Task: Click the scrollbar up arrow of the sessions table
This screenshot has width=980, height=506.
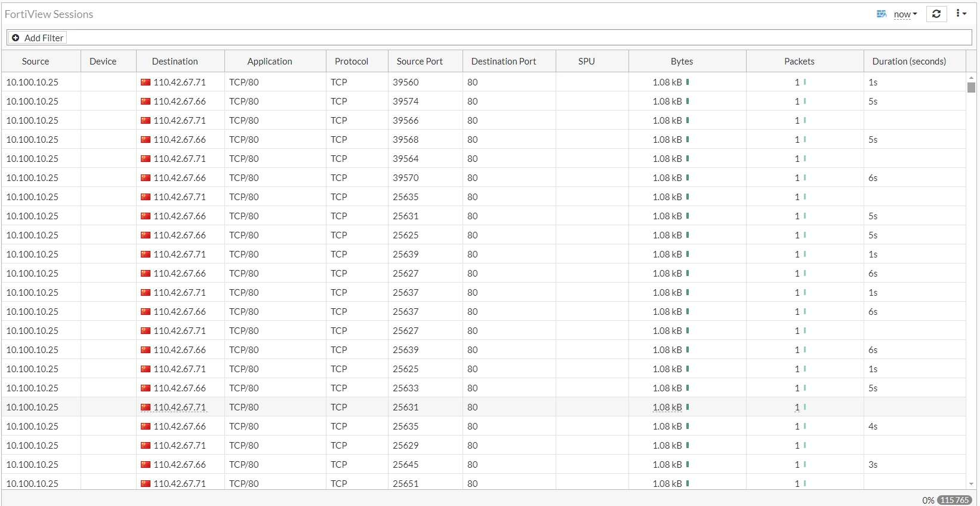Action: 971,78
